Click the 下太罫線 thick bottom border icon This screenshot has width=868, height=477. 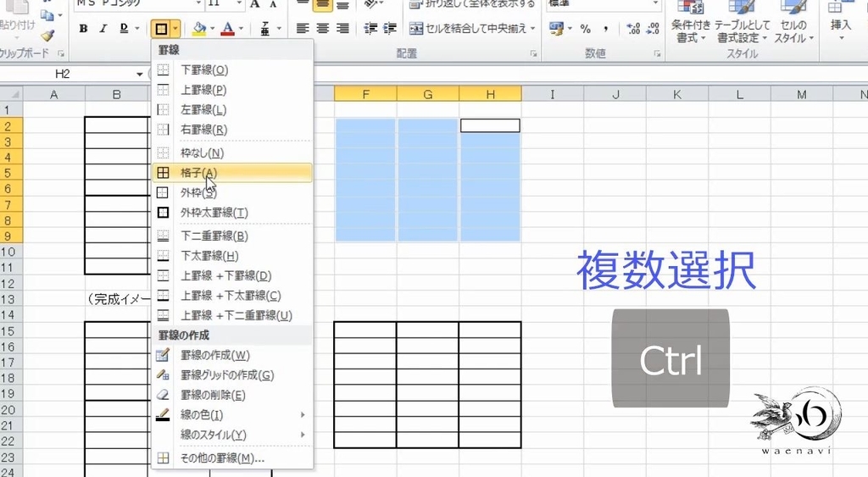[163, 256]
